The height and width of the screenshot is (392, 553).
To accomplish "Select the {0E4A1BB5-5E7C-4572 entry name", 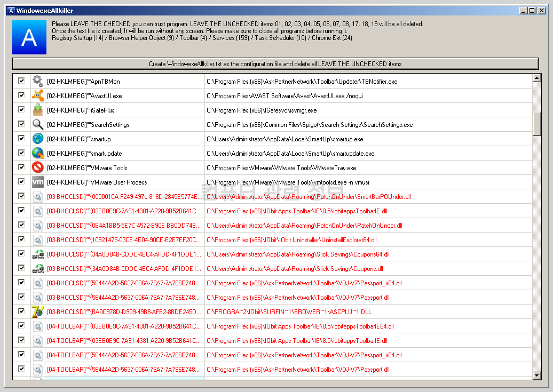I will (x=124, y=226).
